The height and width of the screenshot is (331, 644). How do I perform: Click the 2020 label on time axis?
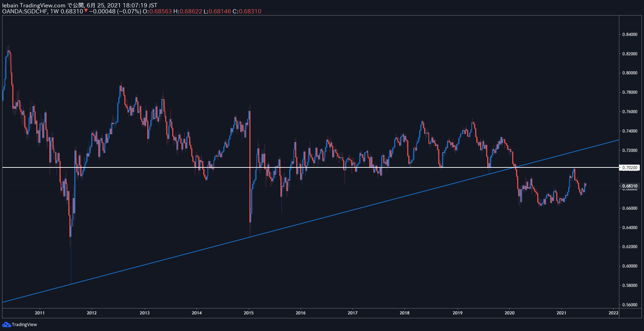(x=509, y=313)
